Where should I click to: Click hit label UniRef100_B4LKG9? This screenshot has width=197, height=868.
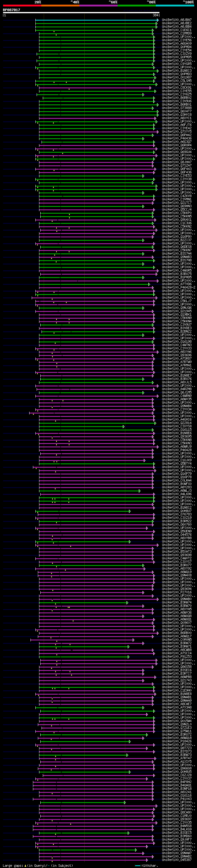[177, 829]
